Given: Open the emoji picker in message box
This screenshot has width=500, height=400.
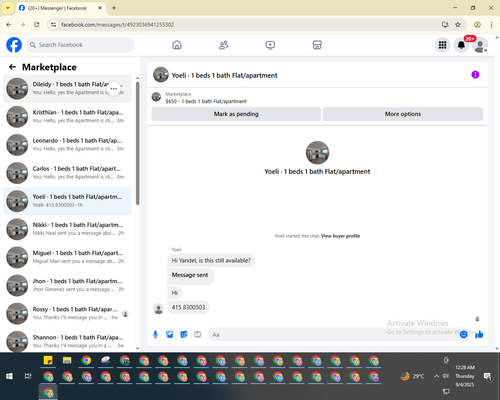Looking at the screenshot, I should click(x=463, y=334).
